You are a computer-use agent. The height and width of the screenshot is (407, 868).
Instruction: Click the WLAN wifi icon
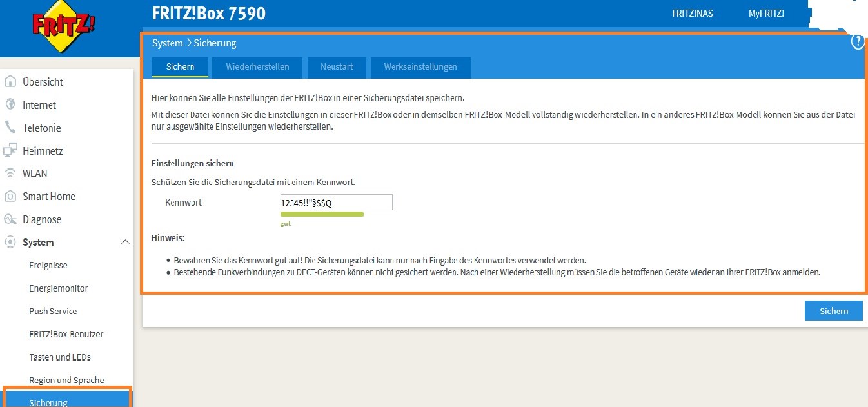[x=10, y=173]
